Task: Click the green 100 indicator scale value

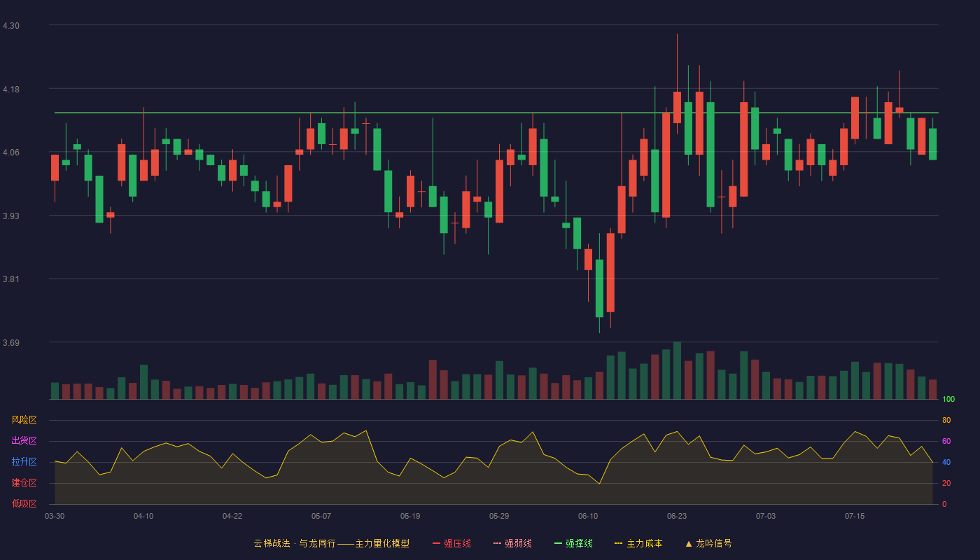Action: point(948,399)
